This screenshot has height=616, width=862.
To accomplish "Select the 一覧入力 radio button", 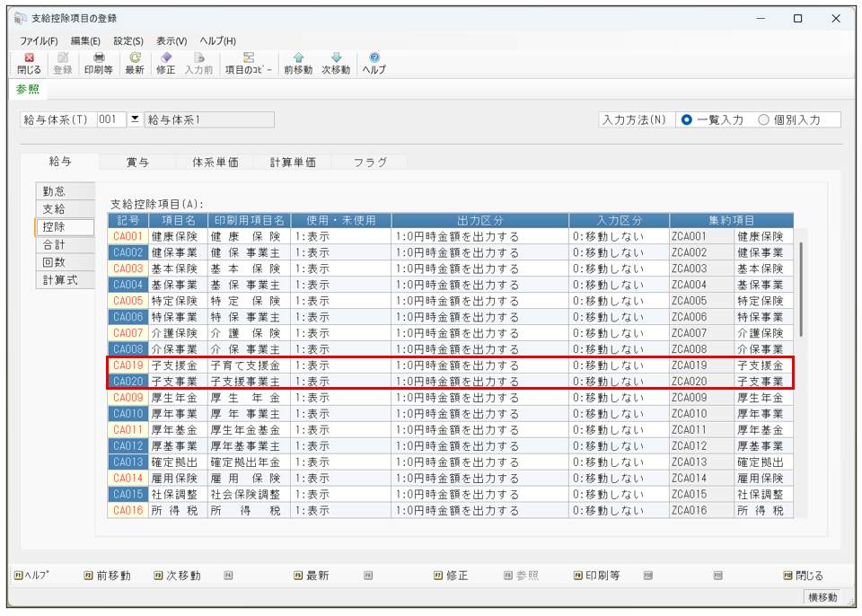I will point(687,120).
